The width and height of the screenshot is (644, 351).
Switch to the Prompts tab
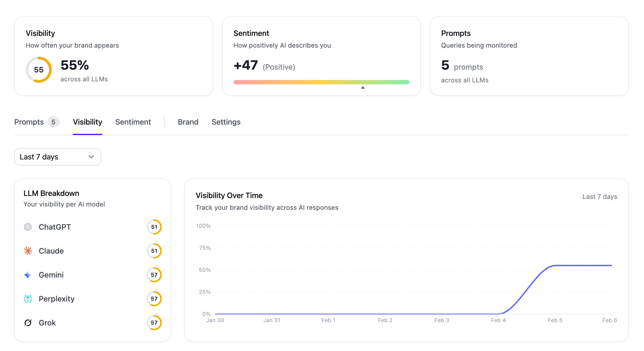click(x=29, y=122)
